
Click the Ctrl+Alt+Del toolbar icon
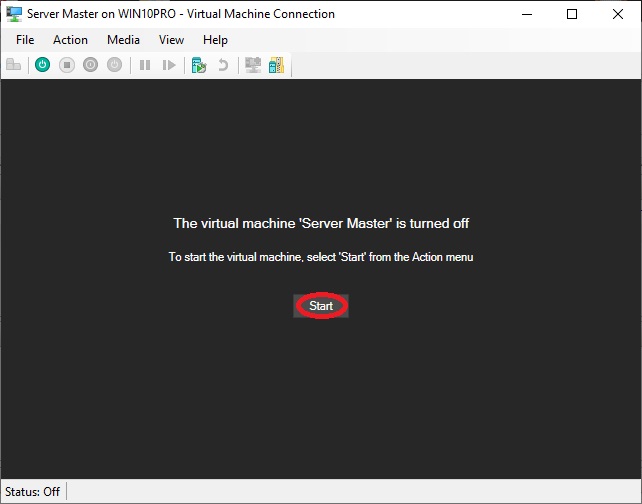click(x=14, y=65)
